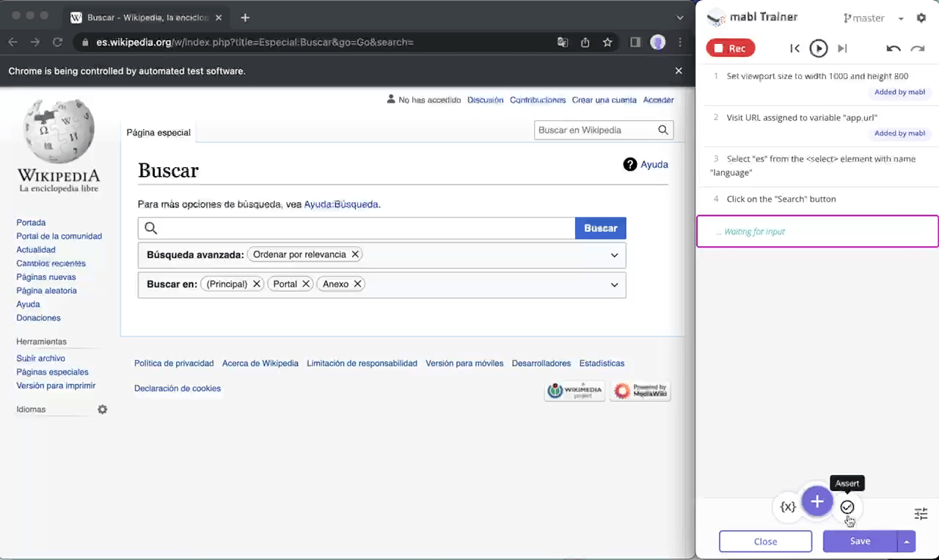Open Chrome three-dot menu
The image size is (939, 560).
coord(680,43)
